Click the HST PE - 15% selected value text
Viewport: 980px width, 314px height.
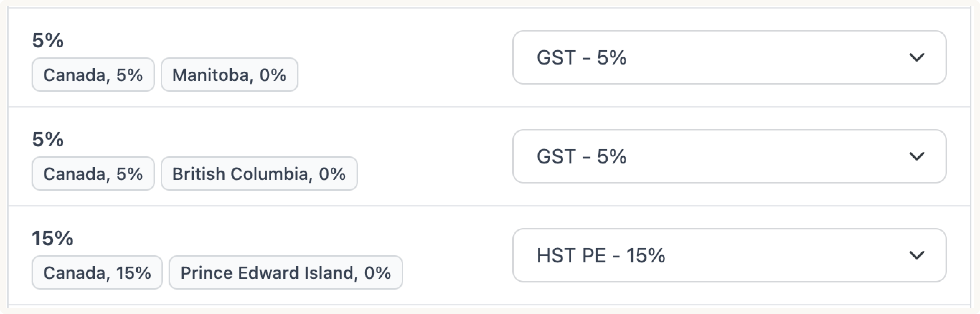click(600, 256)
